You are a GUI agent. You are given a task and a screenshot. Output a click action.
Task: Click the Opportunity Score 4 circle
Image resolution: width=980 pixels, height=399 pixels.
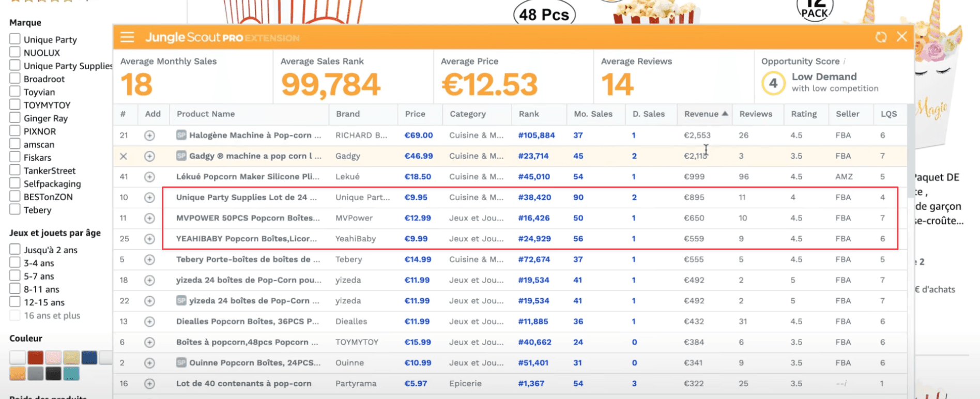click(x=773, y=83)
